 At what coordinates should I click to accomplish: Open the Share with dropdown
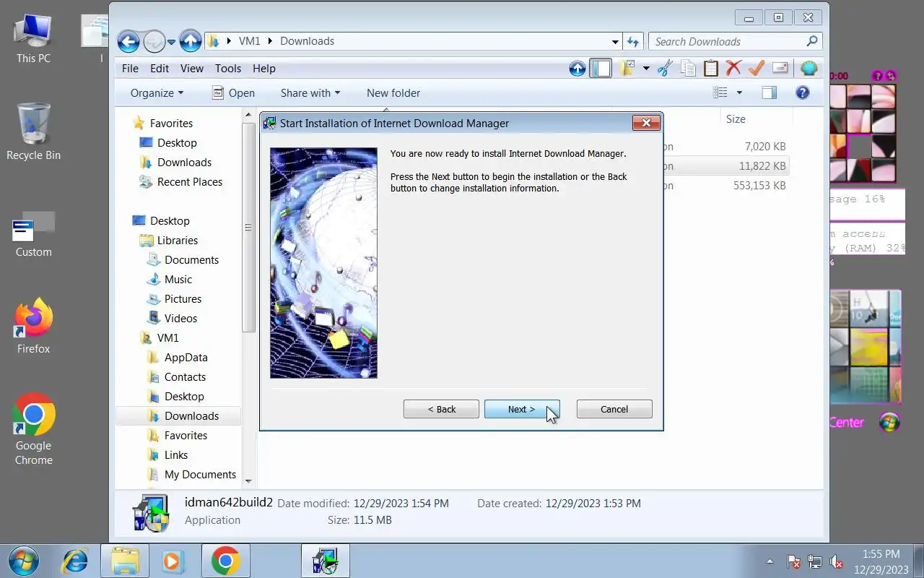coord(310,92)
